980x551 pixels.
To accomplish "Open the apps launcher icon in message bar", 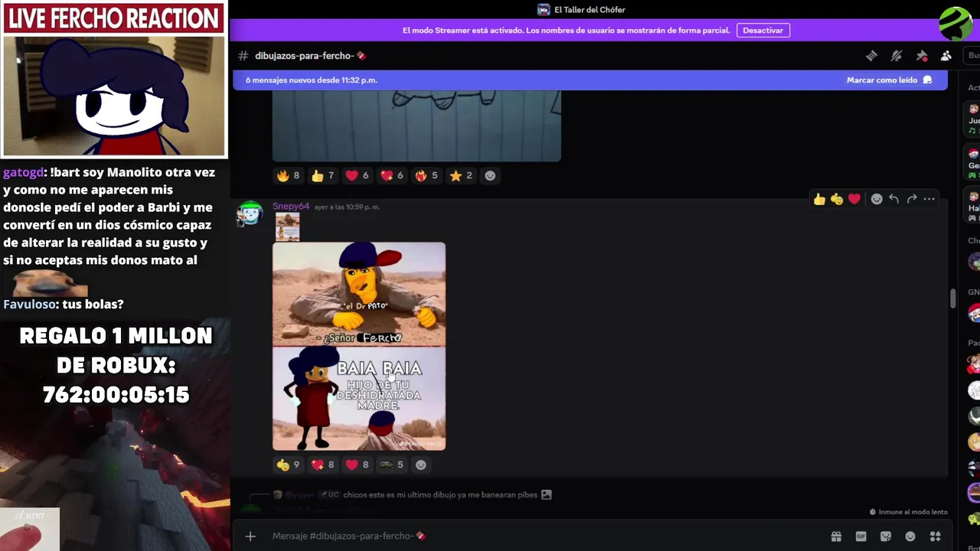I will (x=935, y=536).
